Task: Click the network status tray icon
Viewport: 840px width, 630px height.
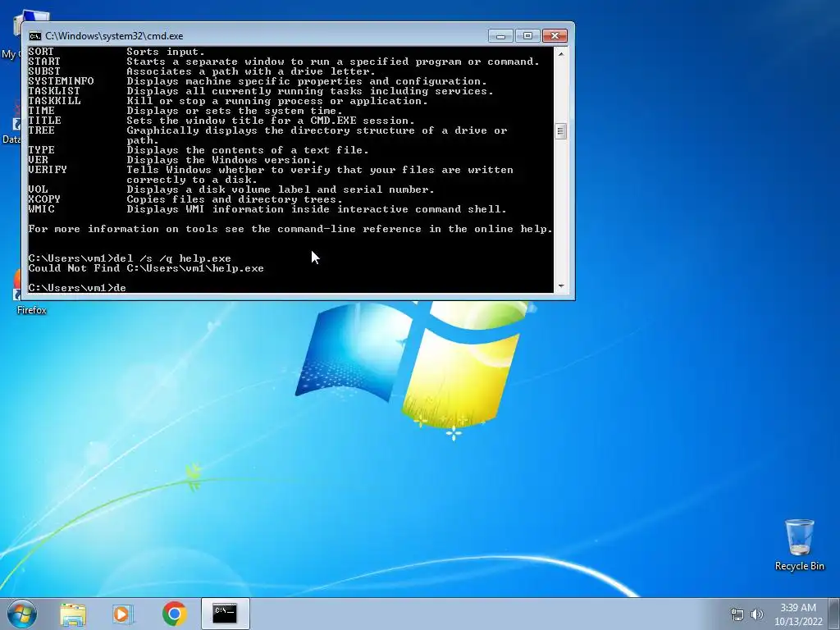Action: click(737, 614)
